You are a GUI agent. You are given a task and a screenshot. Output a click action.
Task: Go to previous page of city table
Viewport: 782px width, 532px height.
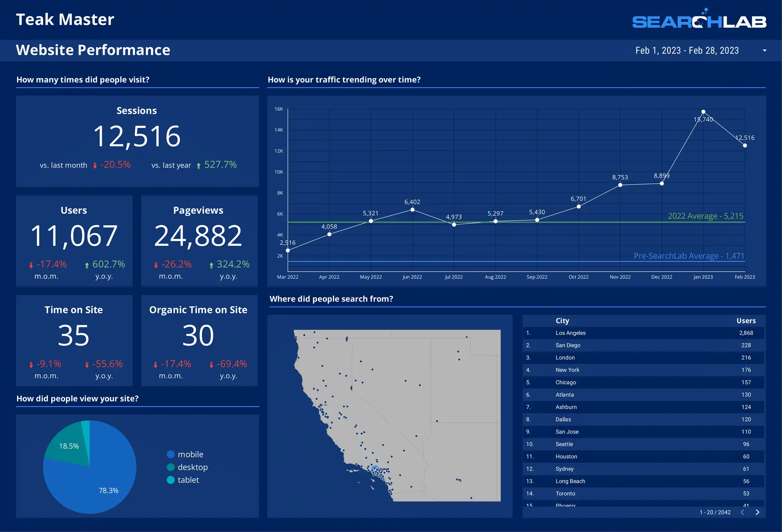click(x=742, y=512)
